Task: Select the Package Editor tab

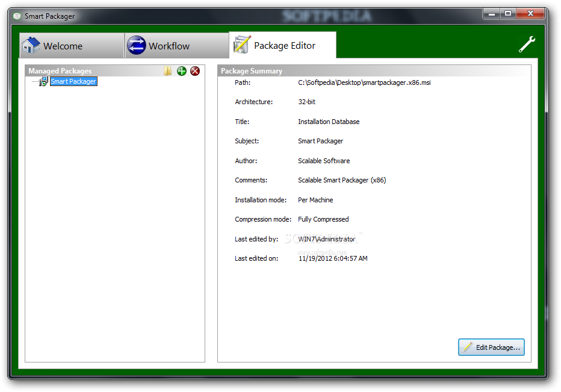Action: (283, 45)
